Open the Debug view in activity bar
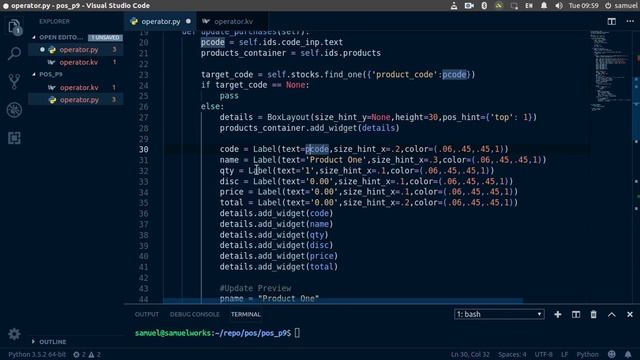The image size is (640, 360). pyautogui.click(x=14, y=110)
